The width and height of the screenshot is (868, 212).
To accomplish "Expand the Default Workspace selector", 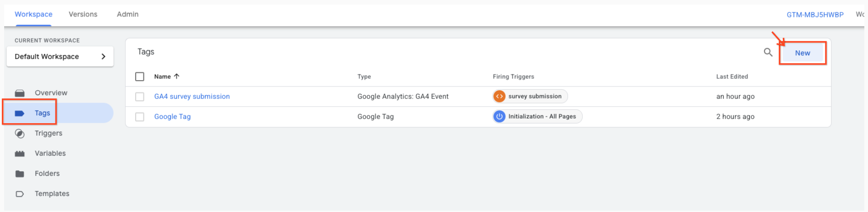I will [60, 57].
